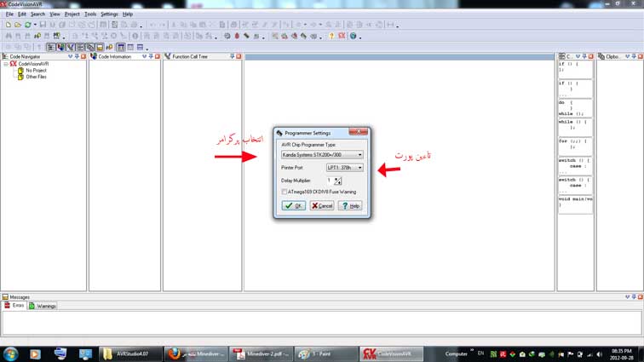The width and height of the screenshot is (644, 362).
Task: Close the Code Navigator panel
Action: point(83,56)
